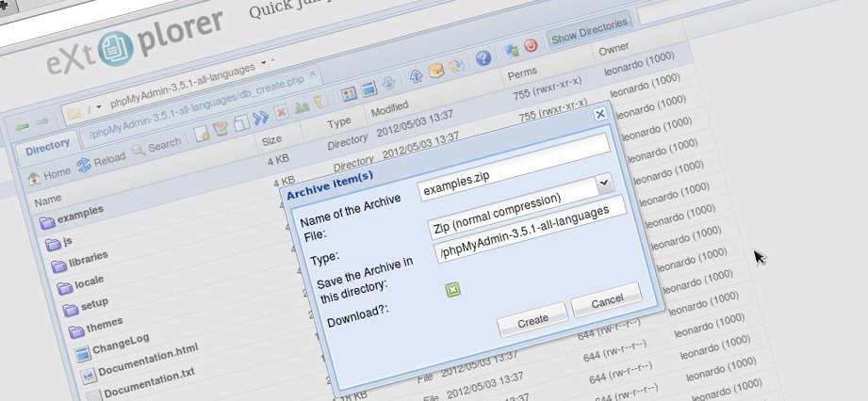
Task: Click the colorful View toolbar icon
Action: tap(349, 94)
